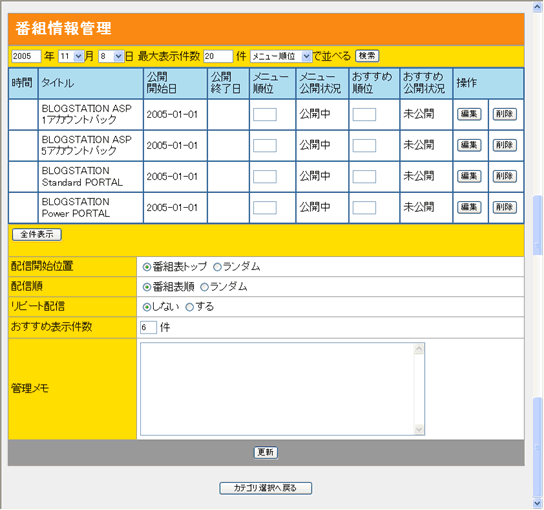Viewport: 544px width, 510px height.
Task: Click 削除 for BLOGSTATION ASP 5アカウントパック
Action: (505, 145)
